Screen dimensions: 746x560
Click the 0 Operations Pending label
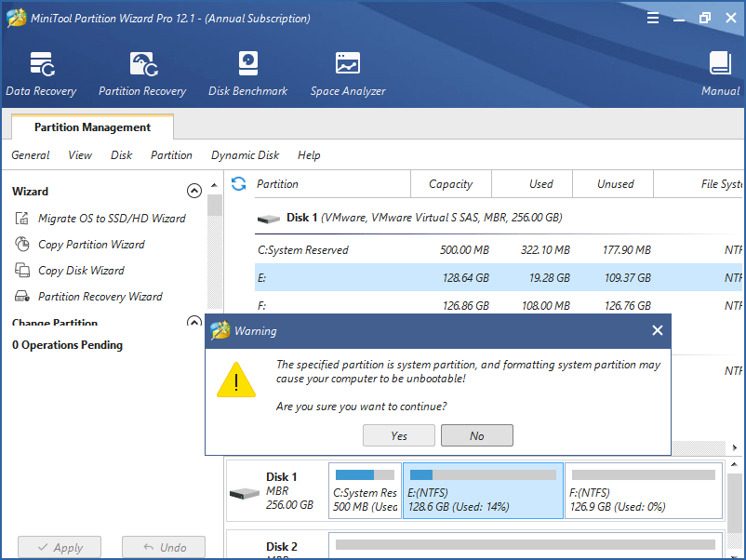pyautogui.click(x=67, y=345)
